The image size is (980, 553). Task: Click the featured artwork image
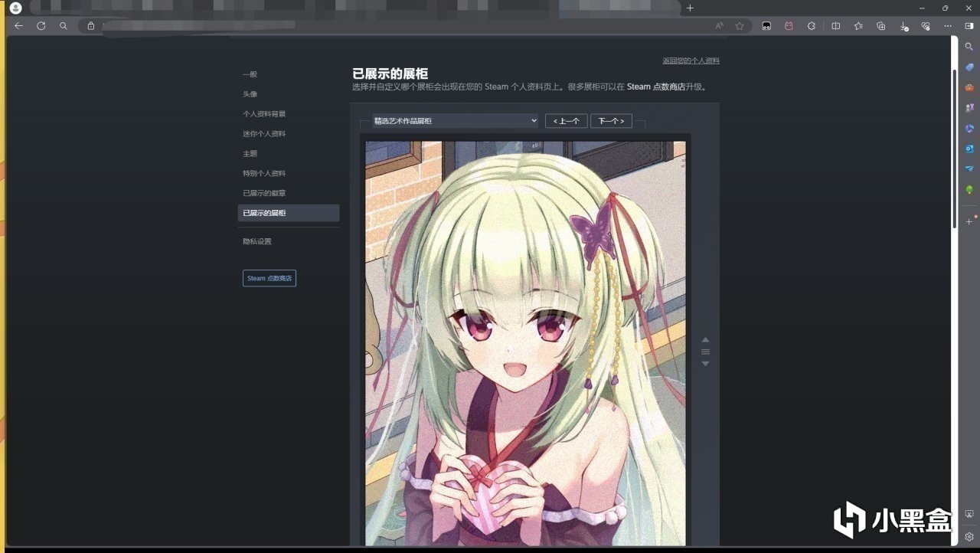point(525,343)
